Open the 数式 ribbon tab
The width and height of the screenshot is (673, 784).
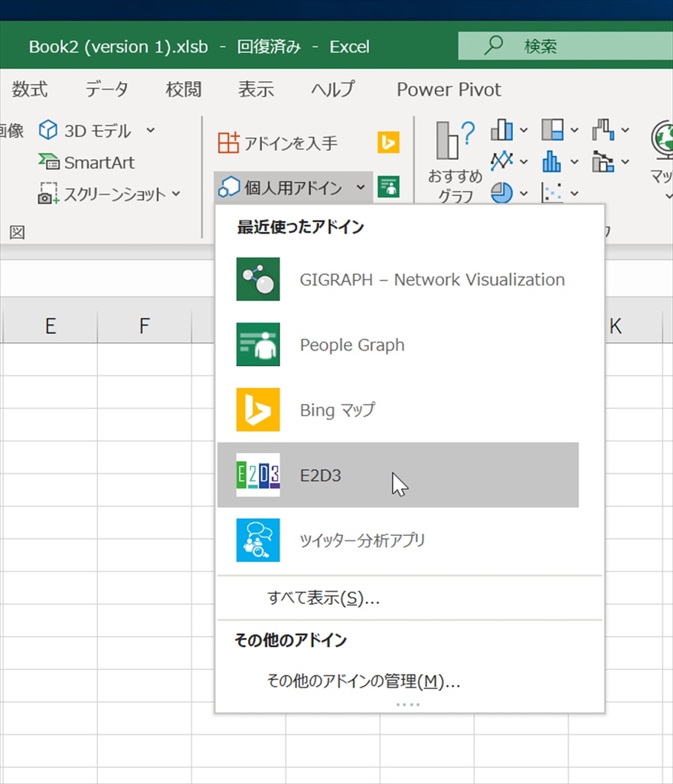(30, 90)
